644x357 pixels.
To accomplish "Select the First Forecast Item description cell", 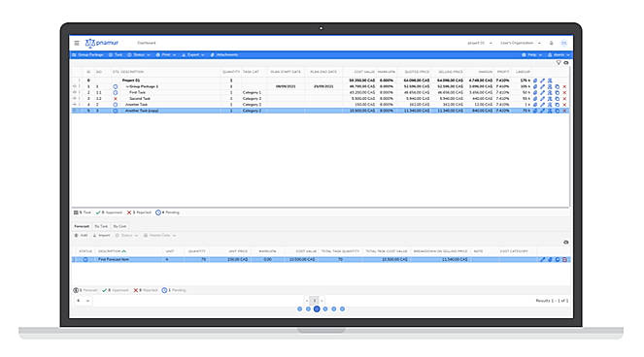I will click(114, 259).
